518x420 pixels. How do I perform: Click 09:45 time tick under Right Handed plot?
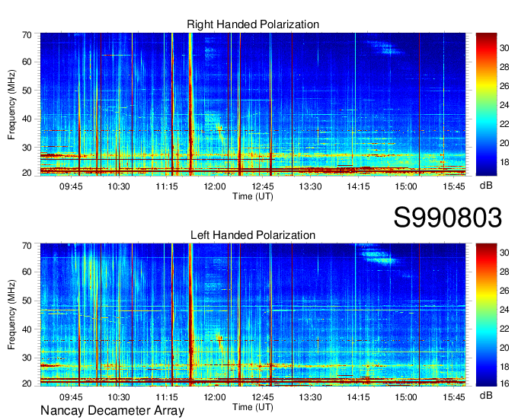click(71, 186)
